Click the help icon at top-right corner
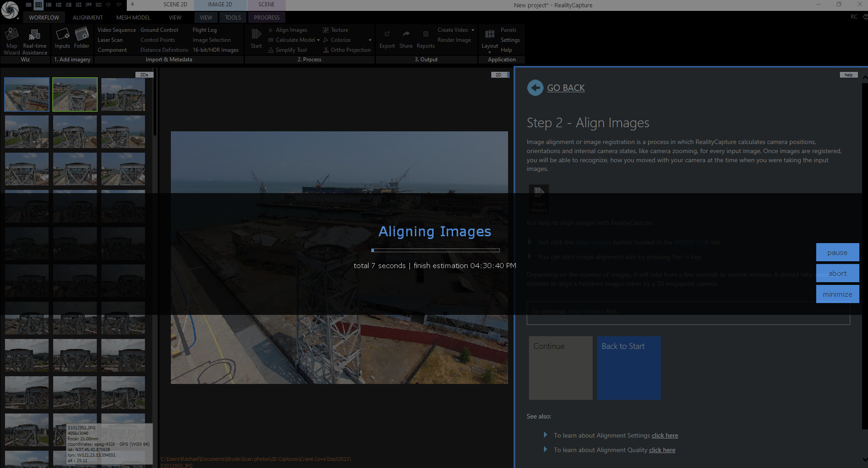Viewport: 868px width, 468px height. click(x=865, y=17)
